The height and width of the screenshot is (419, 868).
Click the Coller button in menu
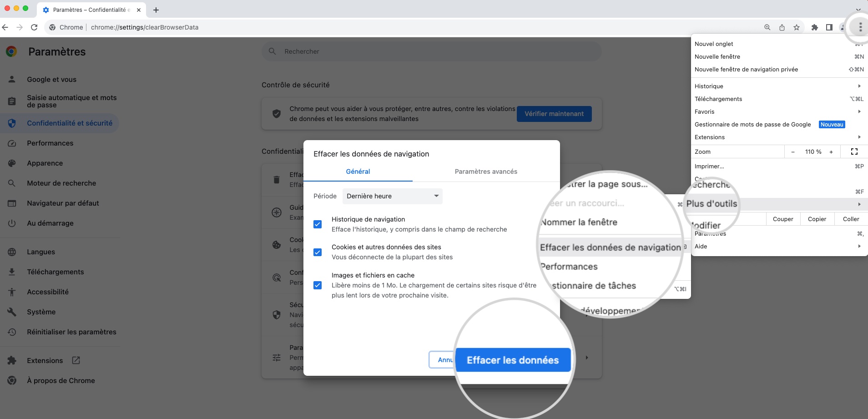pos(851,219)
